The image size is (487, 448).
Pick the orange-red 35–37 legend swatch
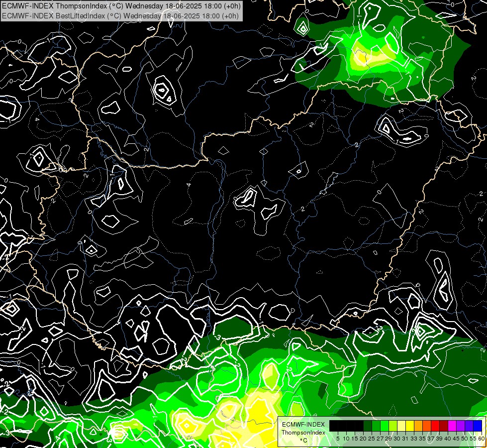(x=427, y=426)
